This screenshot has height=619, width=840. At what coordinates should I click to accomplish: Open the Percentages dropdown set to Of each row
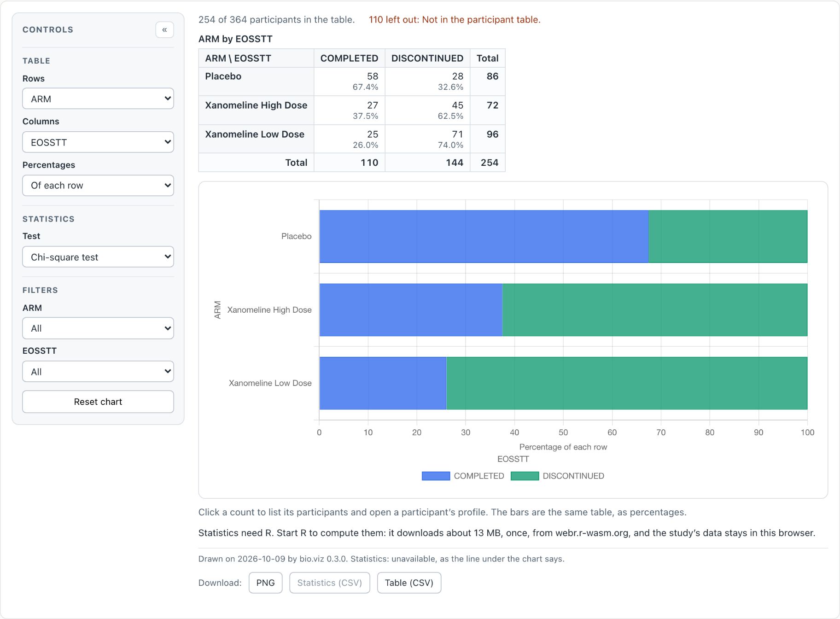(x=98, y=186)
